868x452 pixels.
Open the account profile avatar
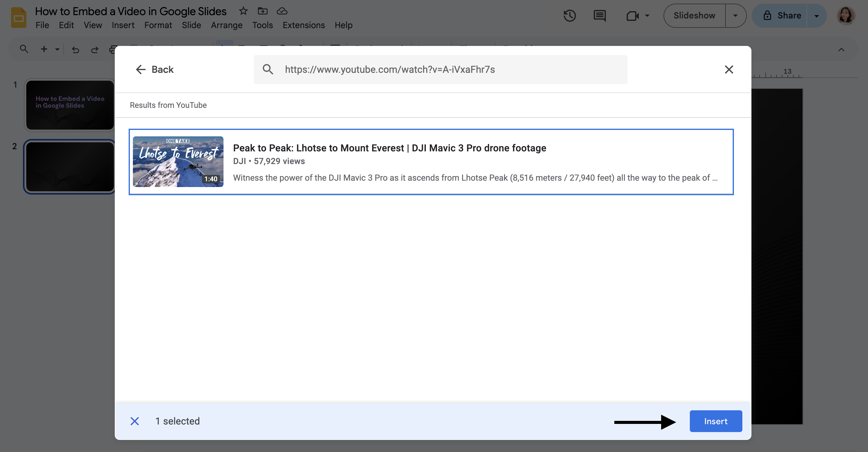846,15
